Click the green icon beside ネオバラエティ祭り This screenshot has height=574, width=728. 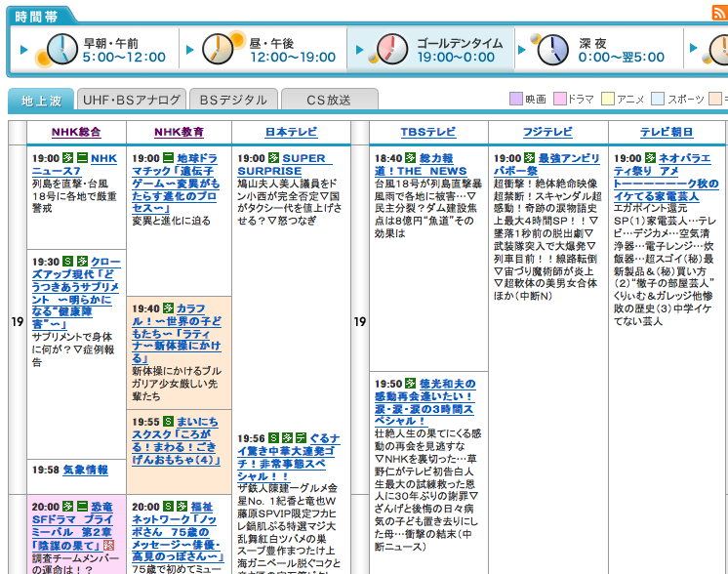[650, 158]
